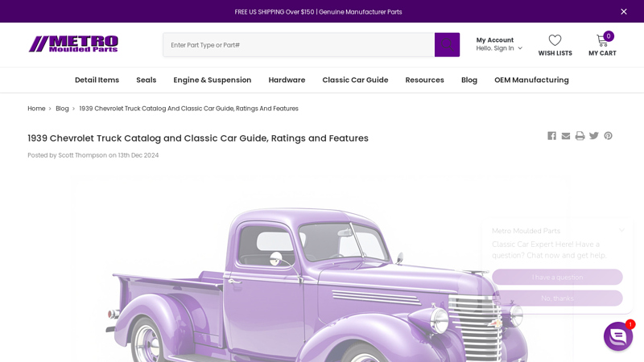Click the WISH LISTS label
This screenshot has height=362, width=644.
pos(555,53)
